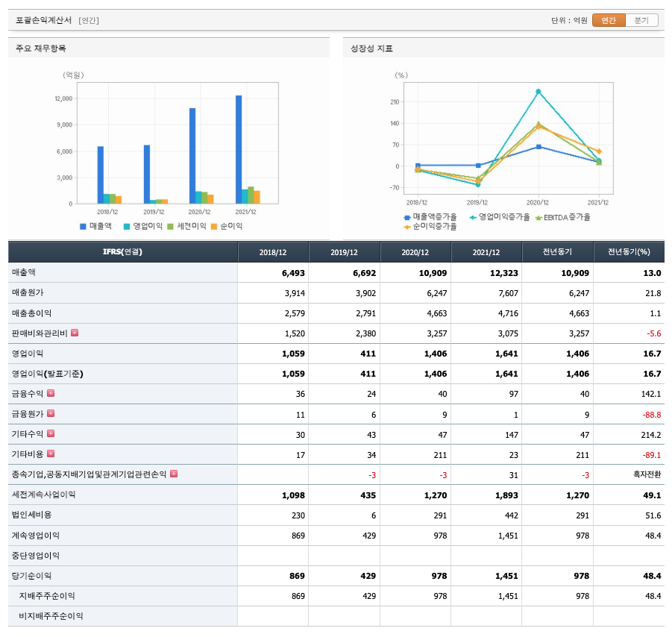Click 매출총이익 2019/12 value 2,791
Image resolution: width=672 pixels, height=637 pixels.
click(365, 313)
